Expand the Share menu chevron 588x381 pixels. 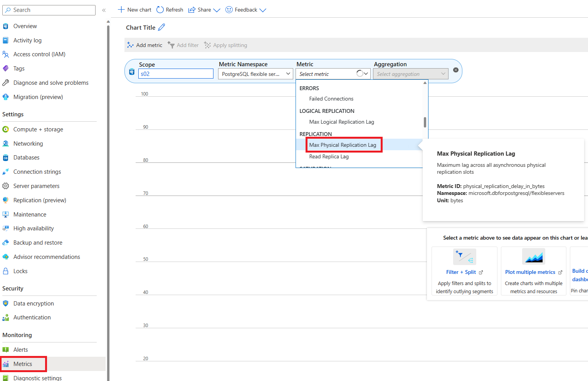click(217, 10)
